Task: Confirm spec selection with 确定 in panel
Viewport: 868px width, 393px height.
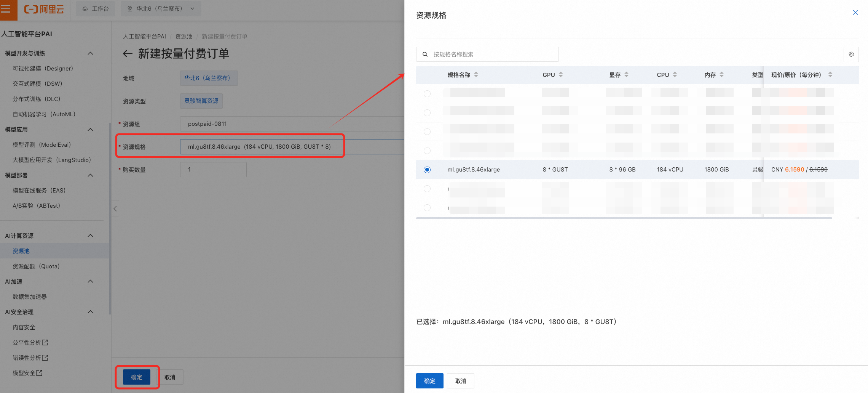Action: 430,381
